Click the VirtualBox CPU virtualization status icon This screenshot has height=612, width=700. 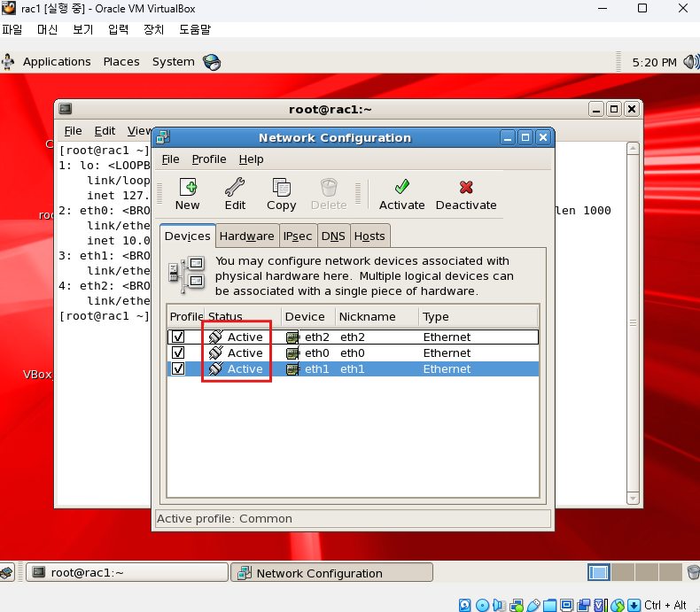tap(601, 605)
